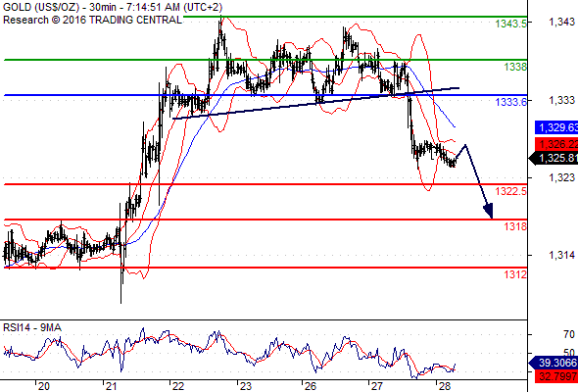The height and width of the screenshot is (392, 578).
Task: Click the 1343.5 green resistance label
Action: (511, 24)
